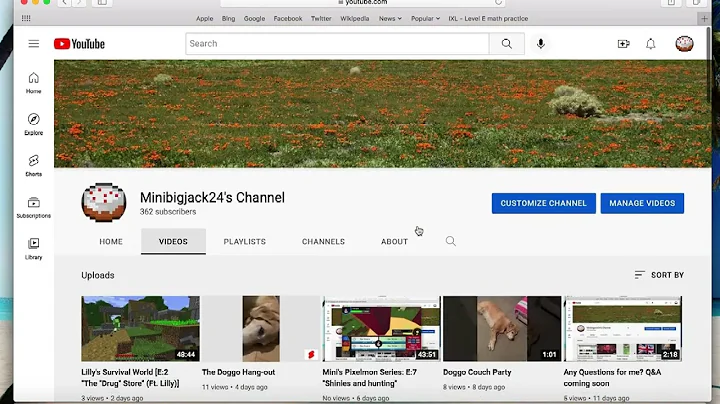720x404 pixels.
Task: Open the Safari favorites grid icon
Action: tap(26, 18)
